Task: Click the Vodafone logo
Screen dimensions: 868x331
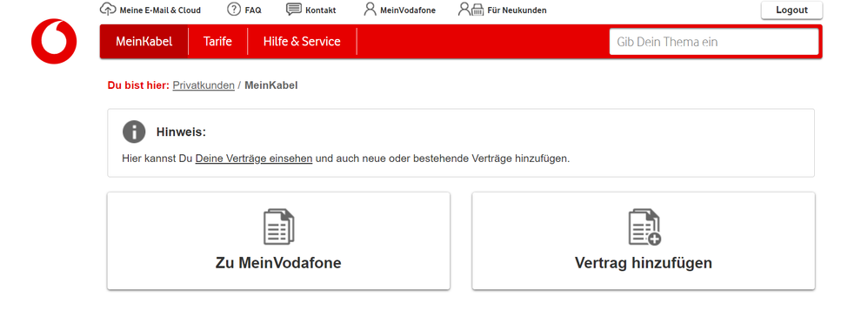Action: [54, 42]
